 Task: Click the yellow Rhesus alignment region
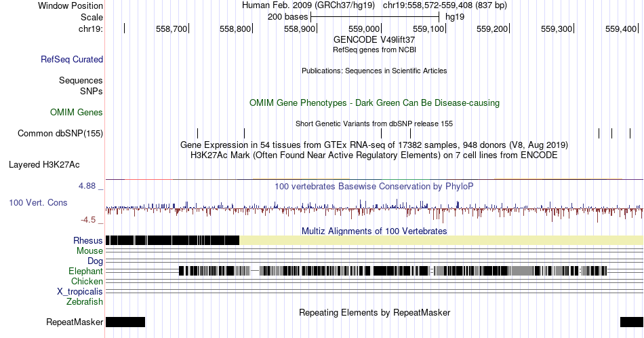(441, 240)
